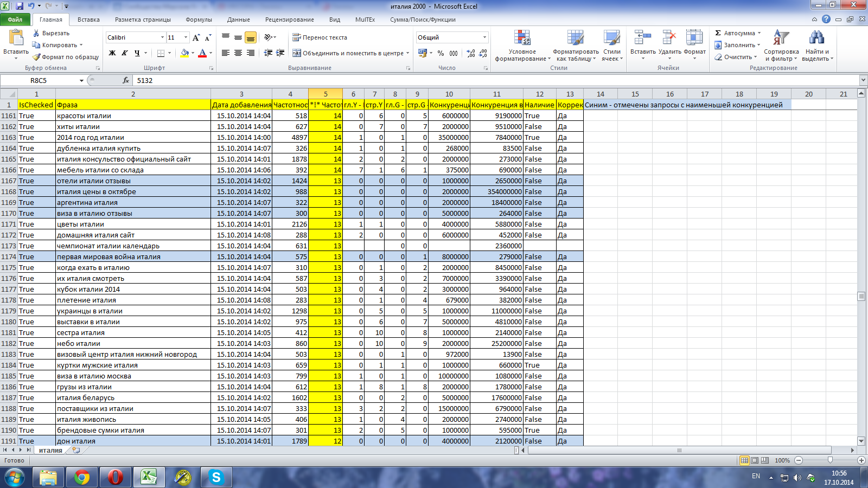Toggle Italic formatting button

125,53
